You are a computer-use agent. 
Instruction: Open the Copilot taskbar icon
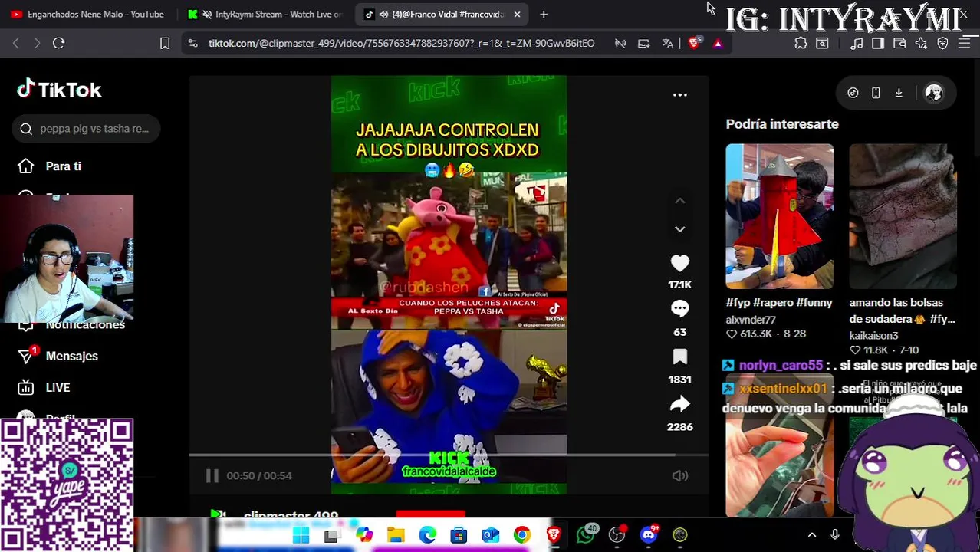(x=363, y=534)
